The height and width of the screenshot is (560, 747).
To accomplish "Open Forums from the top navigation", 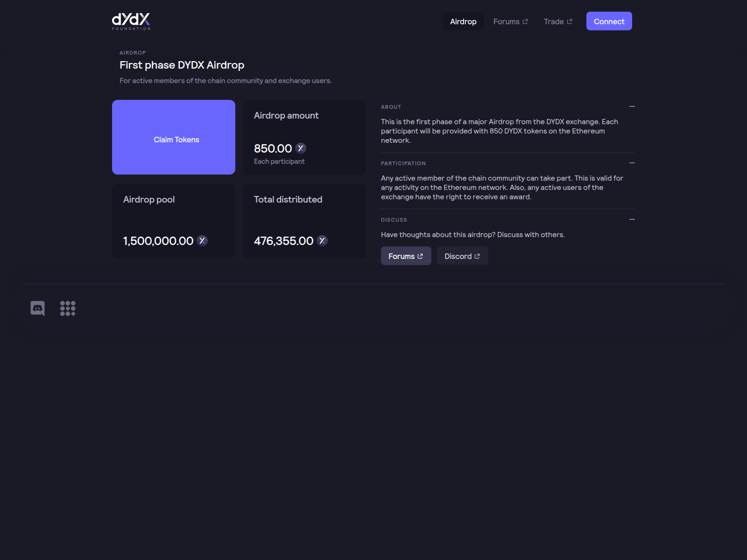I will (x=510, y=21).
